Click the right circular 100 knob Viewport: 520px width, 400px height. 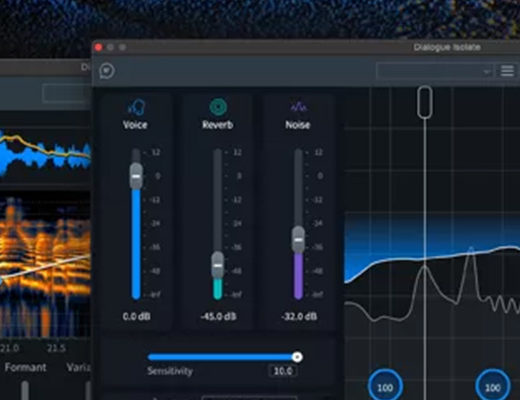[492, 387]
